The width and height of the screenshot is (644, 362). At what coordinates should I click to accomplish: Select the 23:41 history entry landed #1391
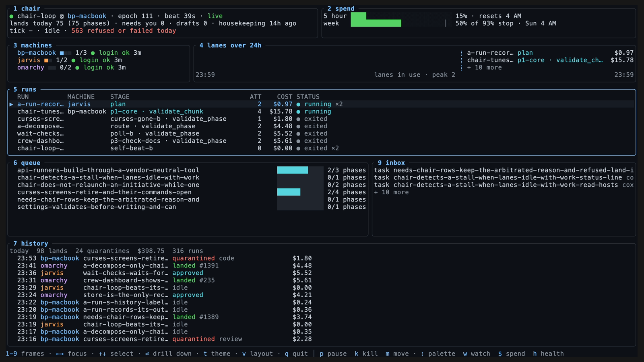click(164, 265)
